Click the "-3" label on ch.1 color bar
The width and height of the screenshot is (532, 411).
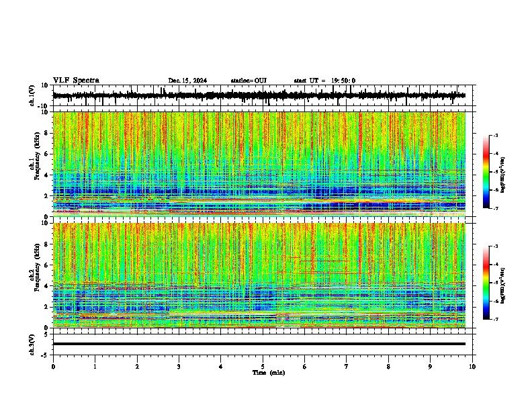coord(496,135)
